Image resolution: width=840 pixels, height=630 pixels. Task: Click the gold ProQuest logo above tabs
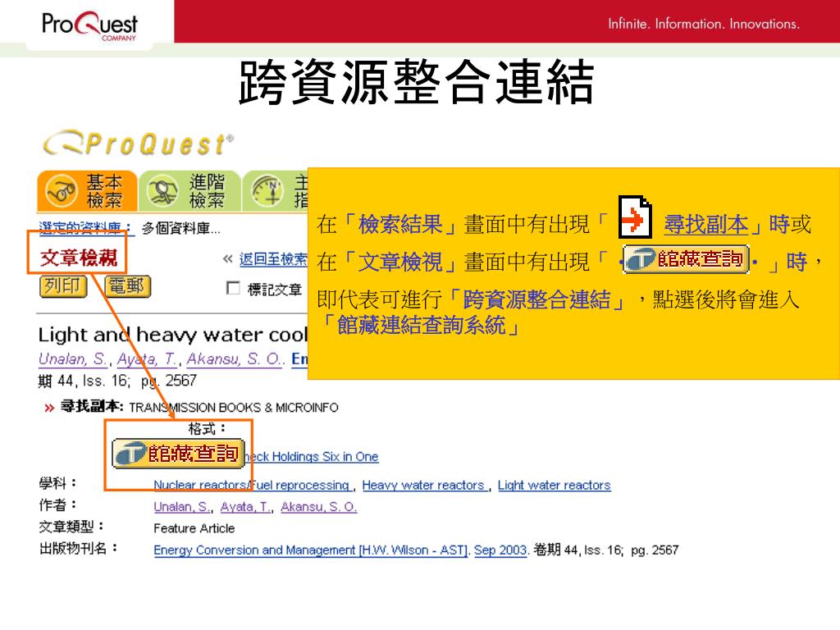point(138,143)
